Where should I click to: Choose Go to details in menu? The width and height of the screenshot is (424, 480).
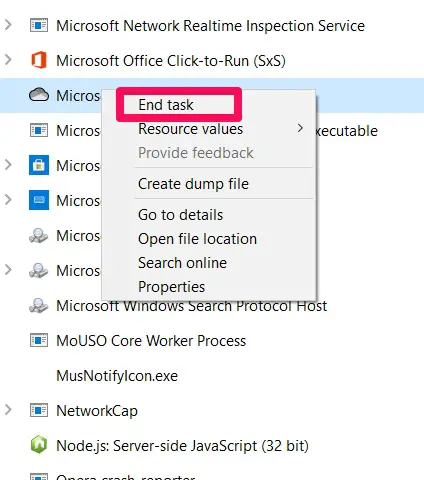(x=180, y=215)
